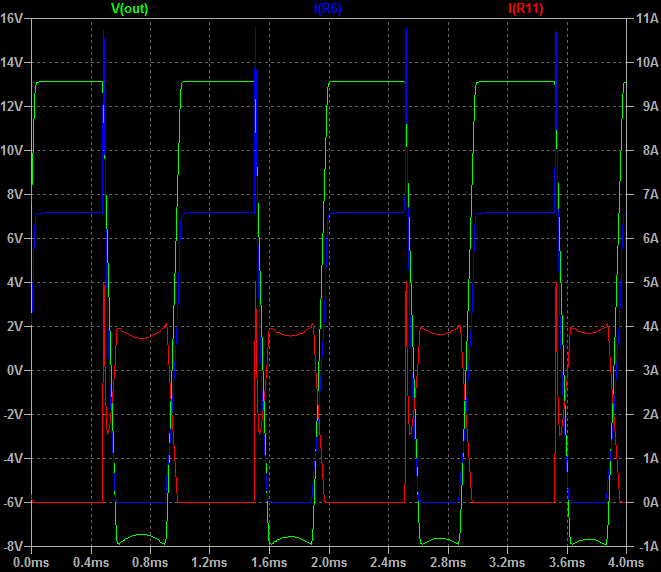Click the -6V left axis label

[x=13, y=502]
